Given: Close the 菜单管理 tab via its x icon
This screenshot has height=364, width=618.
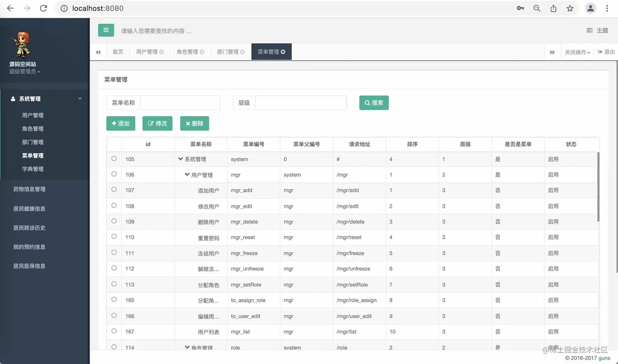Looking at the screenshot, I should point(283,52).
